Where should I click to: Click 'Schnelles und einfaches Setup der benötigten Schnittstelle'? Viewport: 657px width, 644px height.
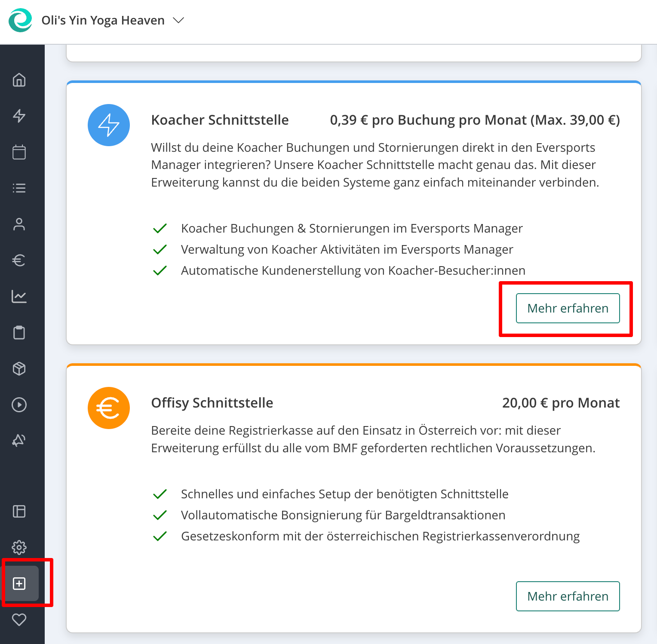pyautogui.click(x=344, y=494)
